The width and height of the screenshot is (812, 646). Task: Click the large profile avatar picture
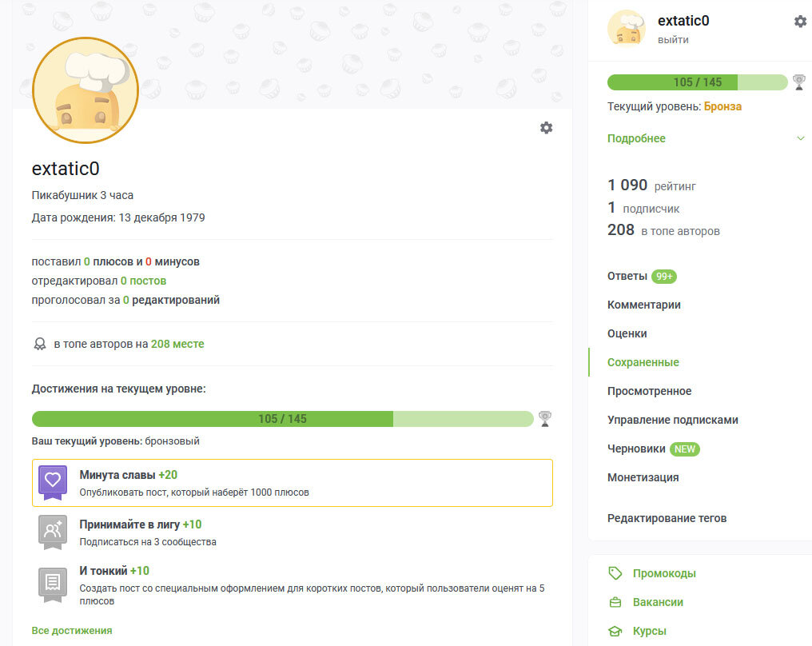[x=86, y=90]
